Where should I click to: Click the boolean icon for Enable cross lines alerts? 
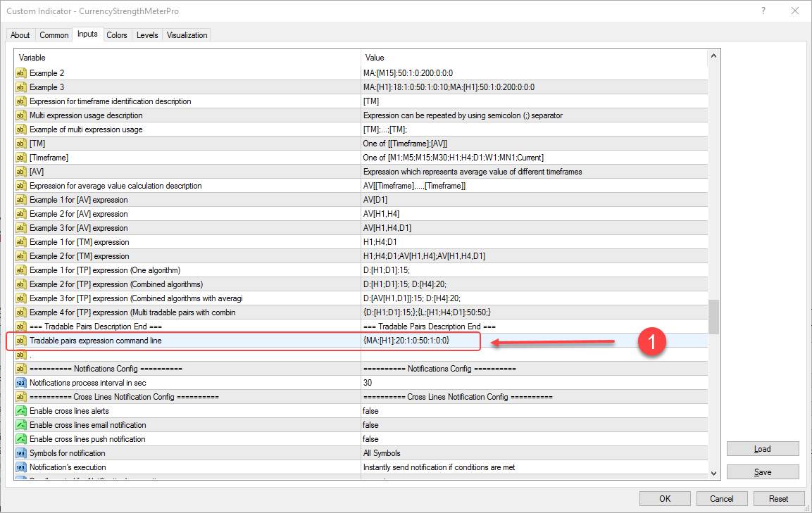point(20,411)
